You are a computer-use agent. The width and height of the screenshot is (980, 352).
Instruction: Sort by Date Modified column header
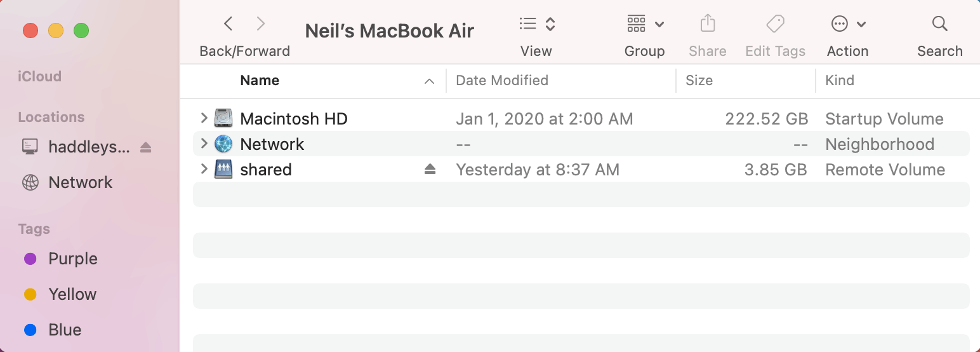[502, 81]
